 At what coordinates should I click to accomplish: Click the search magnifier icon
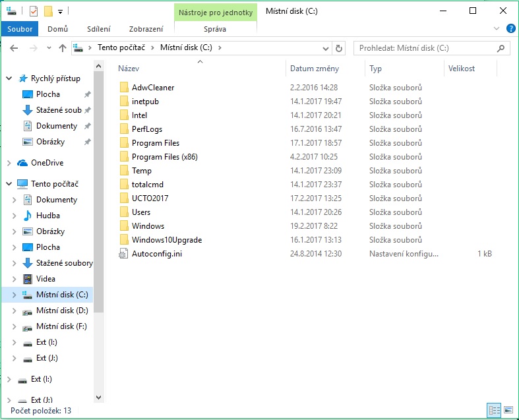click(x=501, y=48)
